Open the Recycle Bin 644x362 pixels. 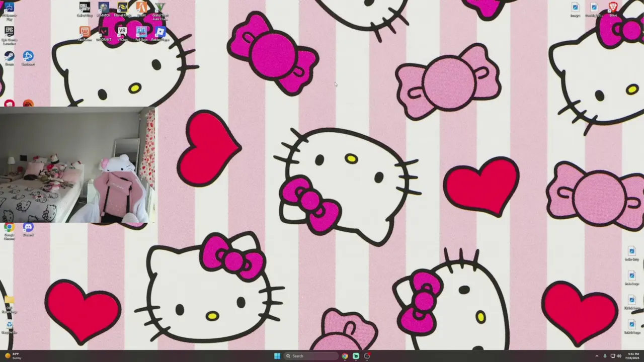9,327
